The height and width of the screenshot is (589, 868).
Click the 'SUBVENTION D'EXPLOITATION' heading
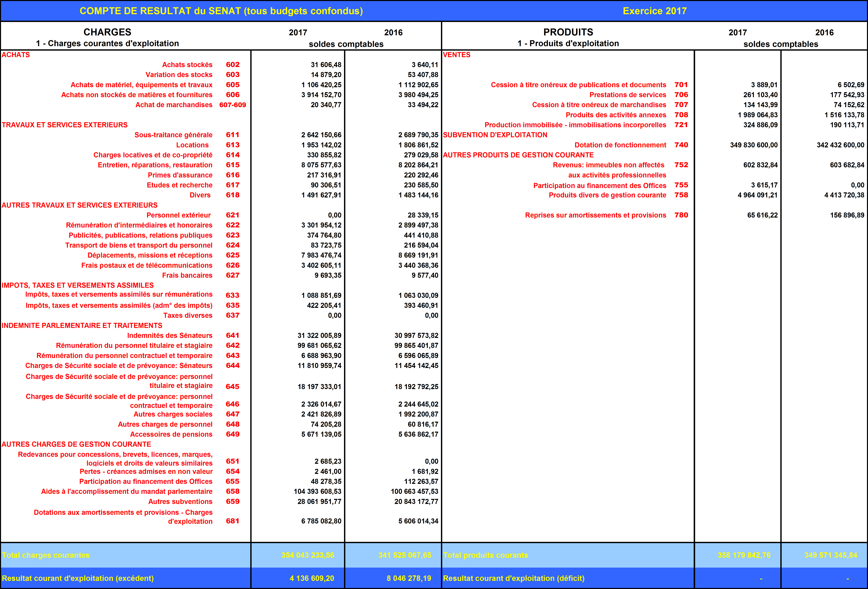coord(495,135)
